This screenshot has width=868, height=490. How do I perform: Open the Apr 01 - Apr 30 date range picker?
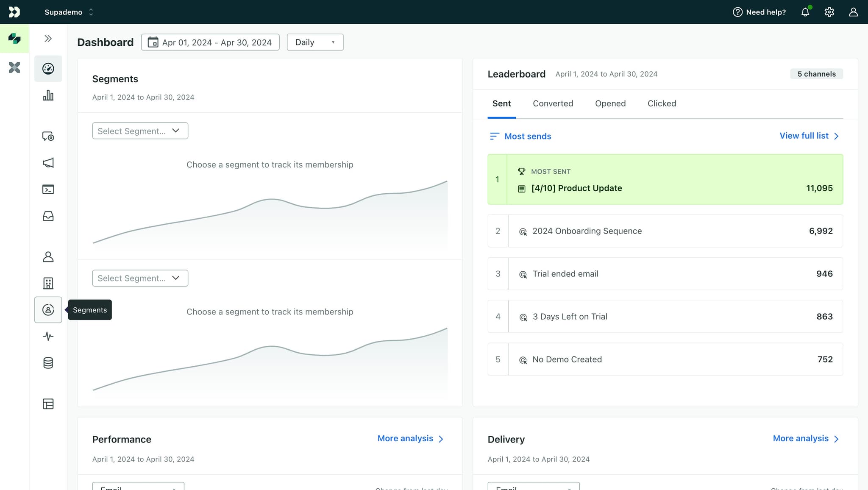(x=210, y=42)
